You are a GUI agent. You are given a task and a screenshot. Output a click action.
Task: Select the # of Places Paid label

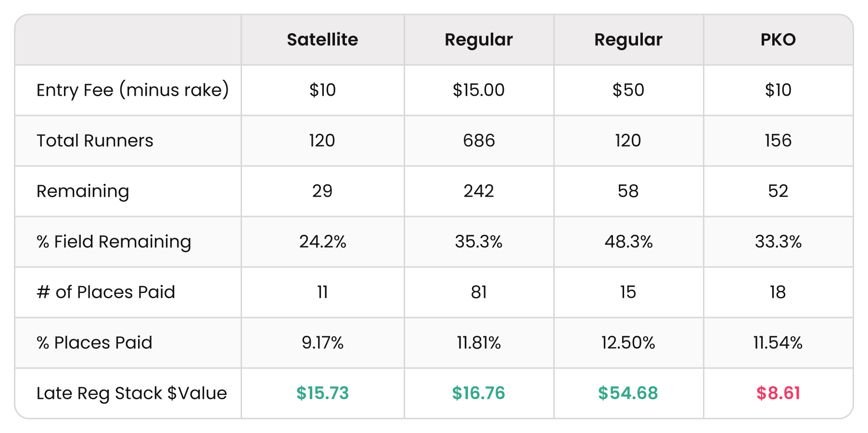[106, 292]
